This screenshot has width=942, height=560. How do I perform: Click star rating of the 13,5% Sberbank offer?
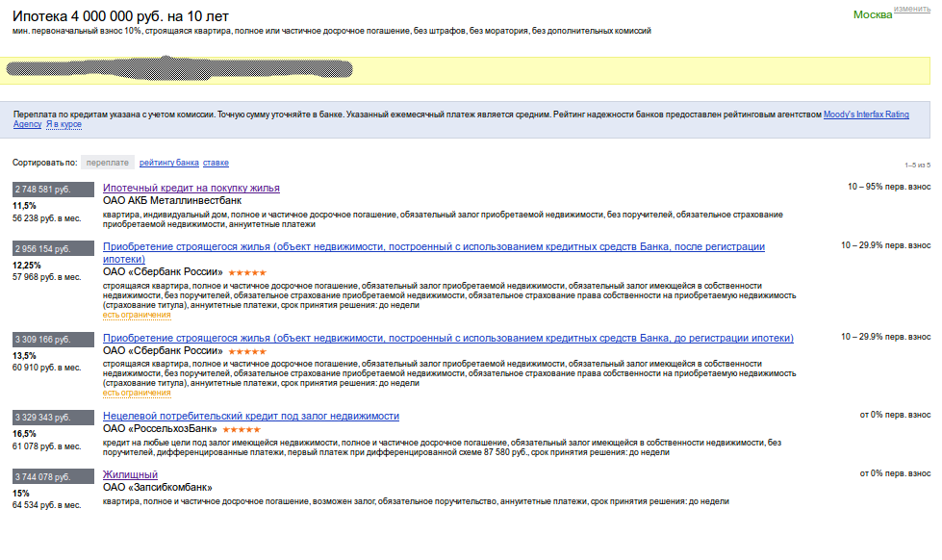coord(247,351)
